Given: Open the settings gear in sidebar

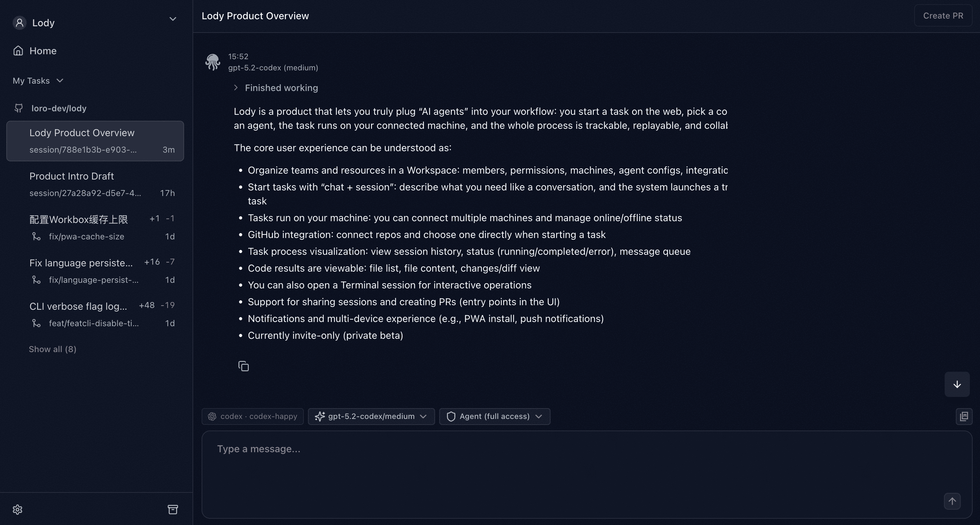Looking at the screenshot, I should (17, 509).
